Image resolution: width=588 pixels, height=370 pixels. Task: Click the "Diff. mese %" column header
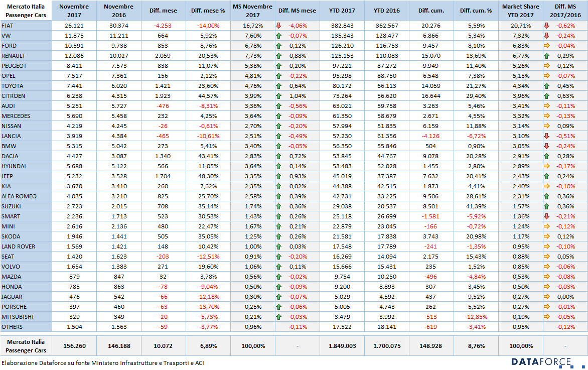coord(208,11)
